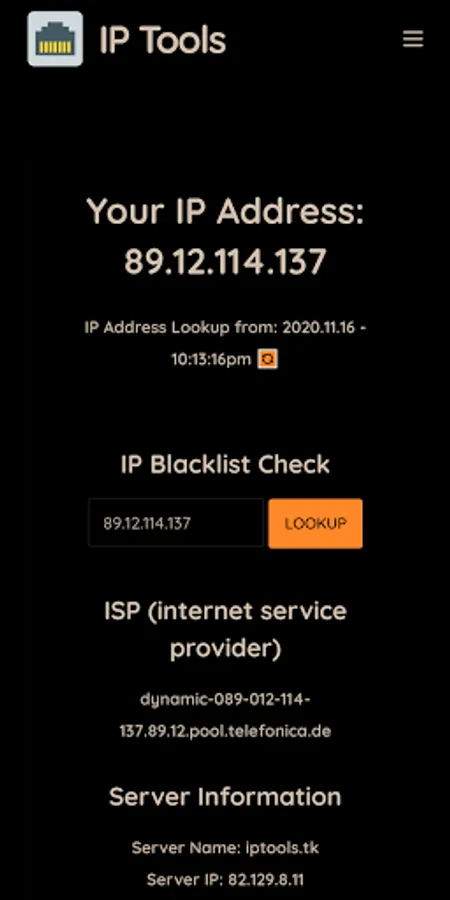Click the Server Name iptools.tk line
The height and width of the screenshot is (900, 450).
tap(225, 848)
